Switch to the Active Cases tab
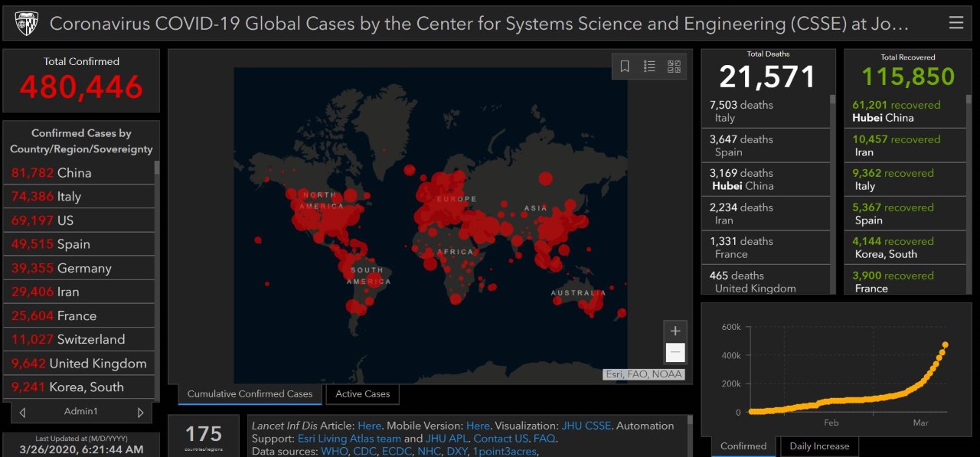Viewport: 980px width, 457px height. point(362,394)
